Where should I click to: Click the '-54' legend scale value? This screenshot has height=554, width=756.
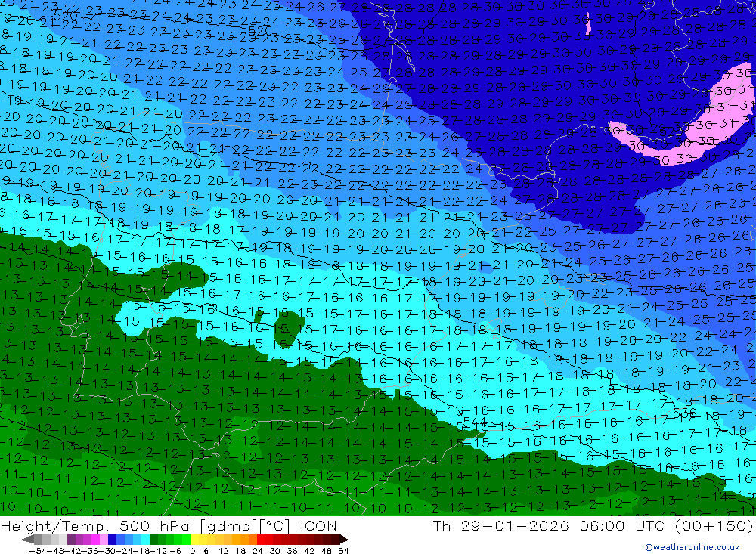[x=38, y=551]
